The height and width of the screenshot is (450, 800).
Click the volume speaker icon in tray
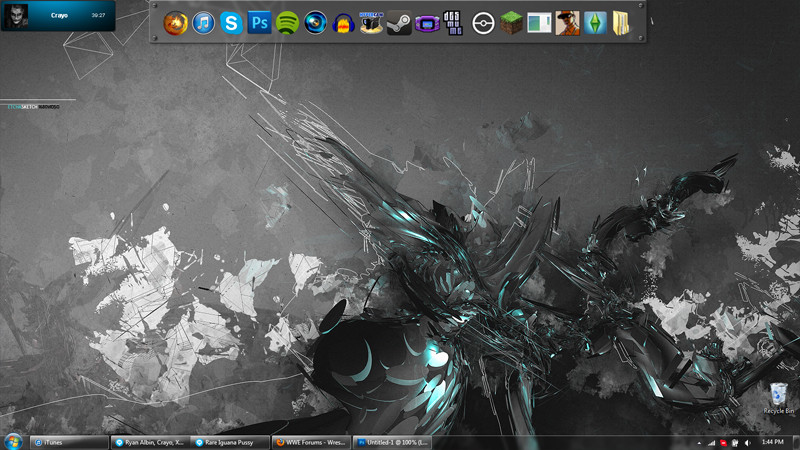pos(747,442)
